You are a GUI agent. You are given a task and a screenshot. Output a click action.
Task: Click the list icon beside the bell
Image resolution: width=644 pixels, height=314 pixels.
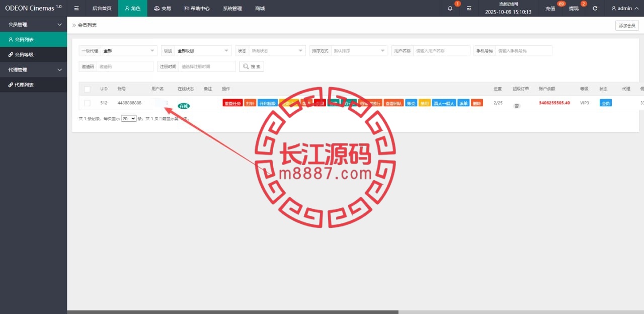point(469,9)
